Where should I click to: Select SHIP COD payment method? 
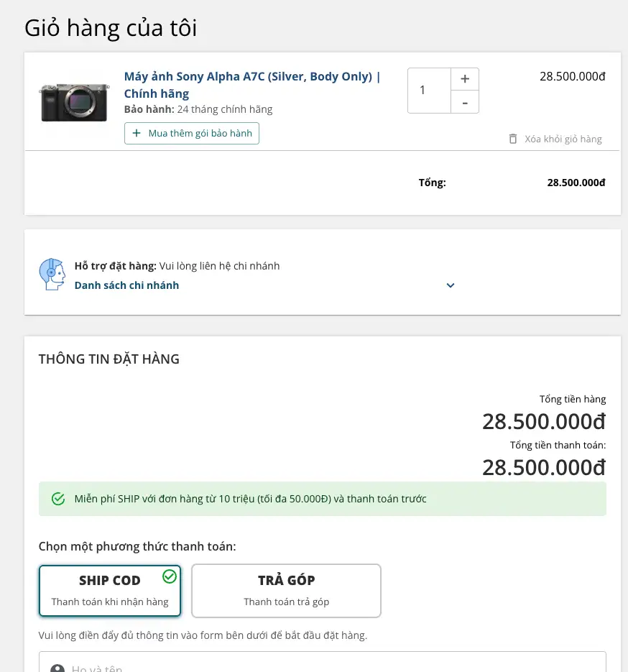(110, 591)
